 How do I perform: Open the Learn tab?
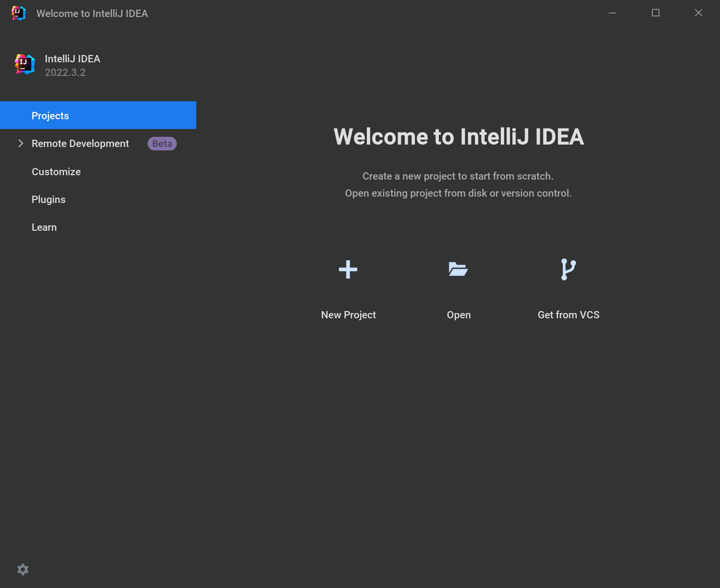(44, 227)
